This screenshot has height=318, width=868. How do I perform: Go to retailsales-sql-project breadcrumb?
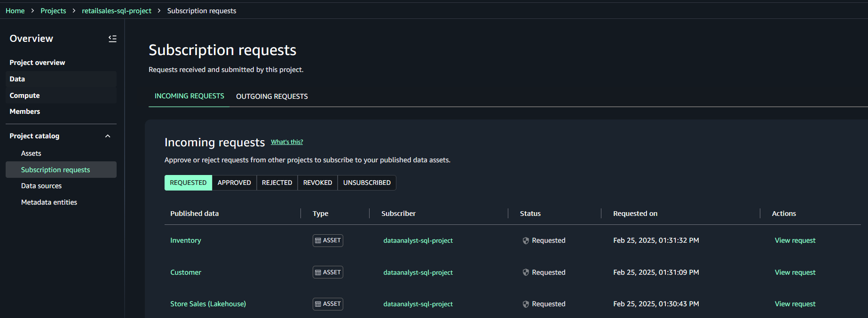pos(117,11)
